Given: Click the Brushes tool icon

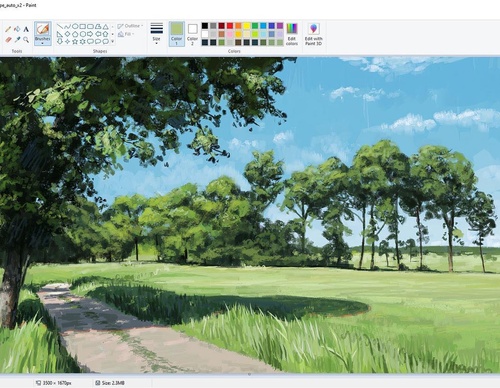Looking at the screenshot, I should 42,29.
